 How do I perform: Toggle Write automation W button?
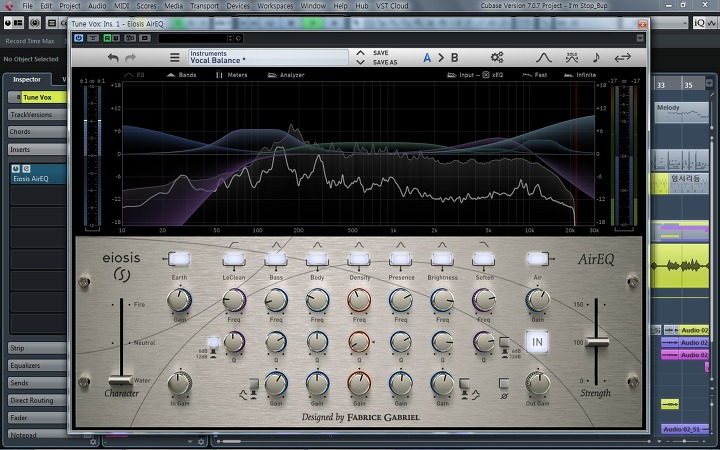pyautogui.click(x=116, y=38)
